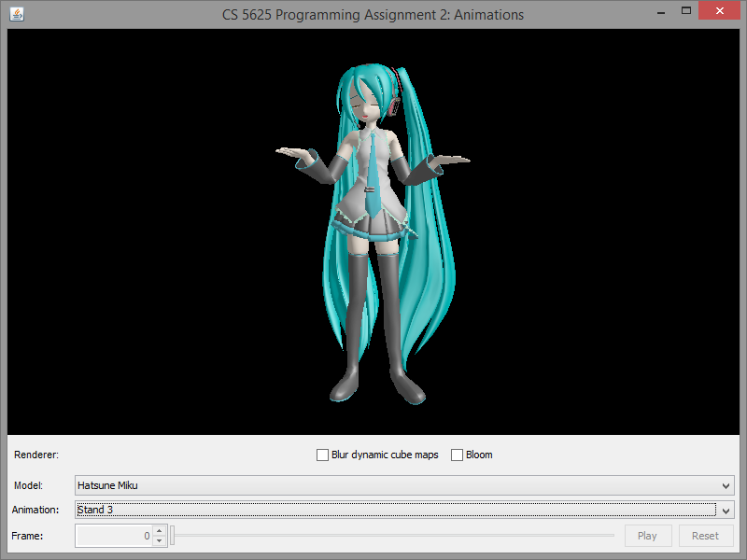This screenshot has height=560, width=747.
Task: Increase frame with spinner up arrow
Action: coord(159,531)
